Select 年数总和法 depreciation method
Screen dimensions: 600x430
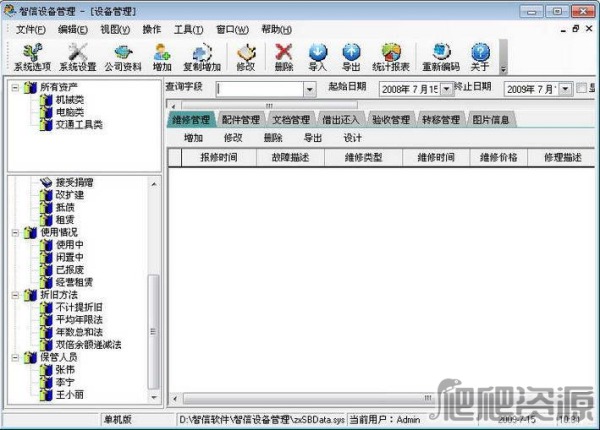coord(79,332)
